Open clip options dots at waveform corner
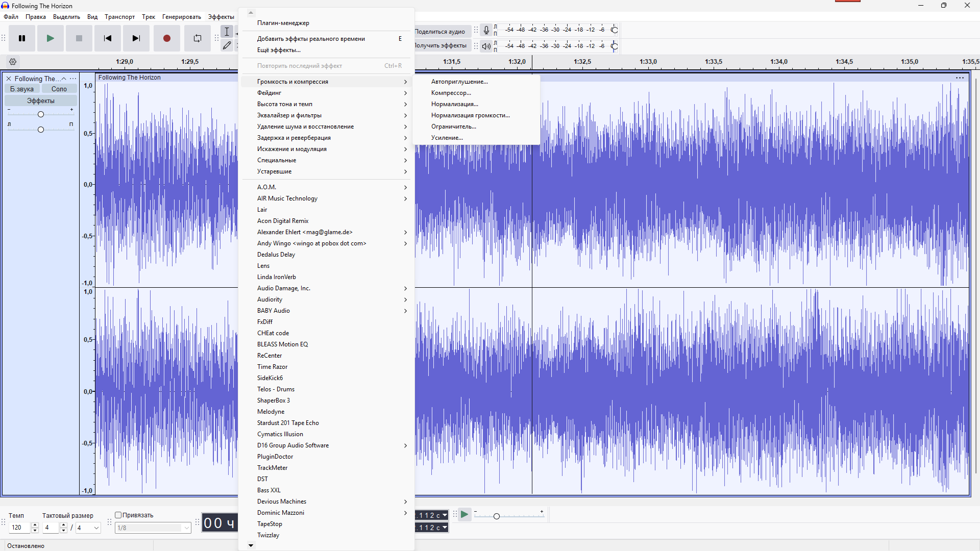This screenshot has width=980, height=551. pyautogui.click(x=960, y=78)
